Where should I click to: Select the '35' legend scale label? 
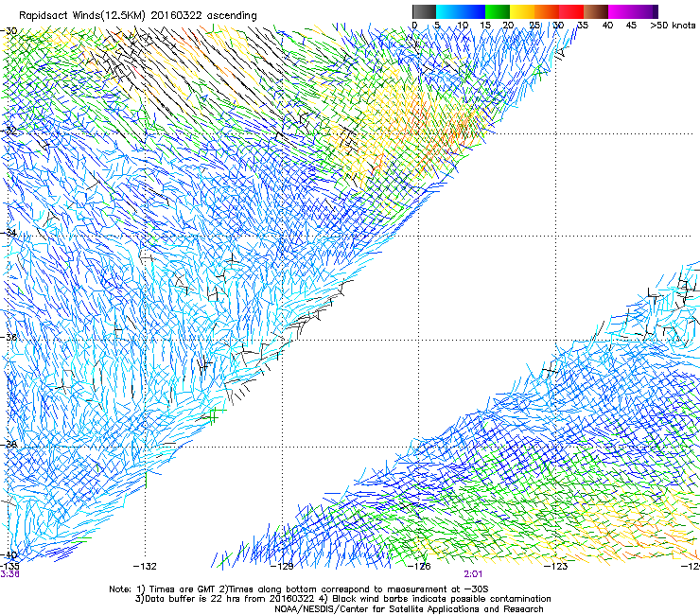coord(583,26)
